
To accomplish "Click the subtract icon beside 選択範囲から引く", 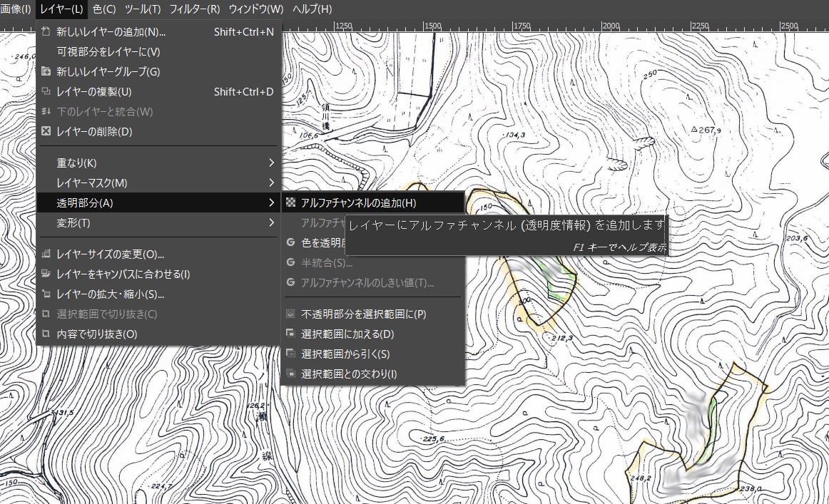I will coord(290,354).
